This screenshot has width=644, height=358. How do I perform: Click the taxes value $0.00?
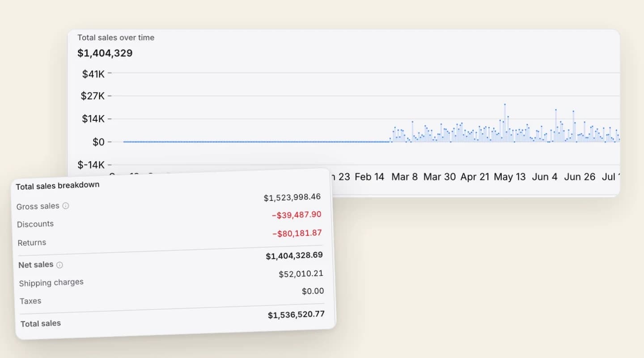[313, 291]
